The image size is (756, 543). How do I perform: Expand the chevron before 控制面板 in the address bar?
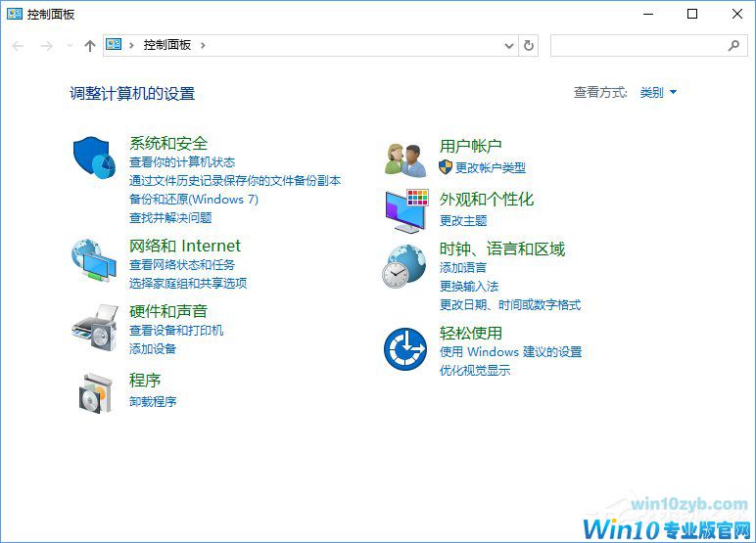pyautogui.click(x=131, y=45)
